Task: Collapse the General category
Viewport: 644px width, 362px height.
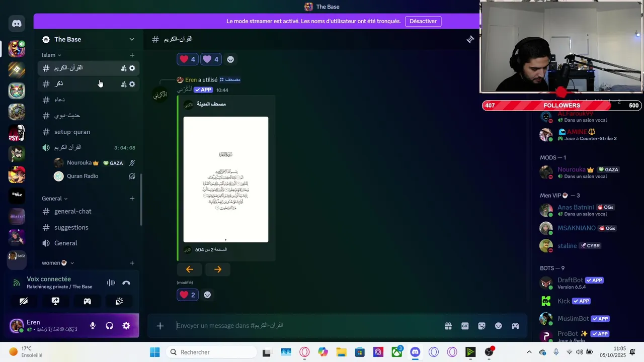Action: (x=55, y=199)
